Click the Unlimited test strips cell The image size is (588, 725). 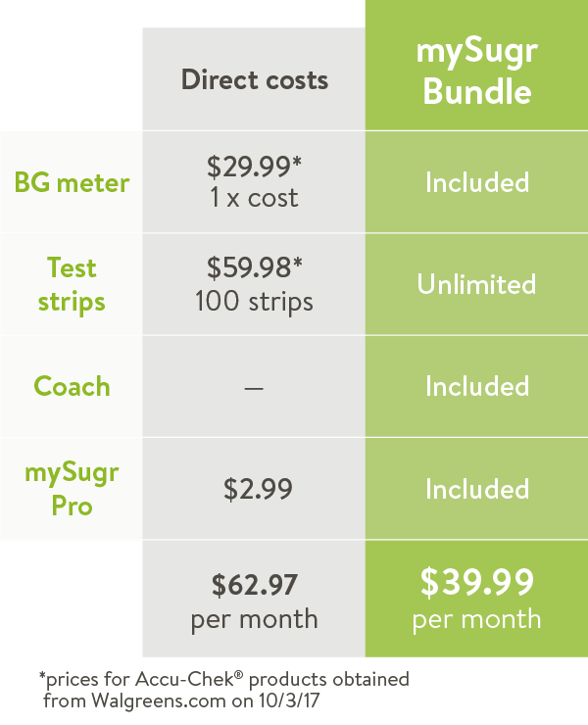point(477,284)
